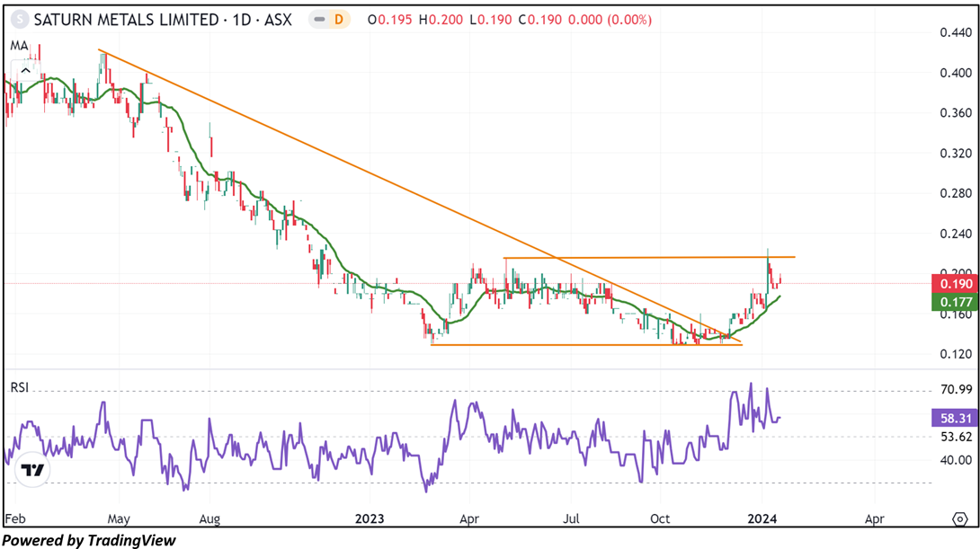
Task: Click the 70.99 RSI axis label
Action: coord(957,390)
